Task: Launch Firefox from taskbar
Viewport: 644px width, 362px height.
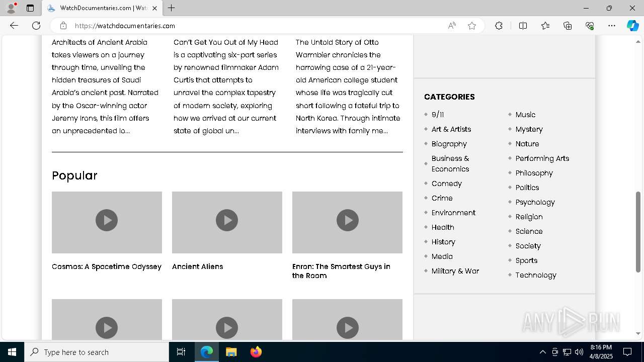Action: tap(256, 352)
